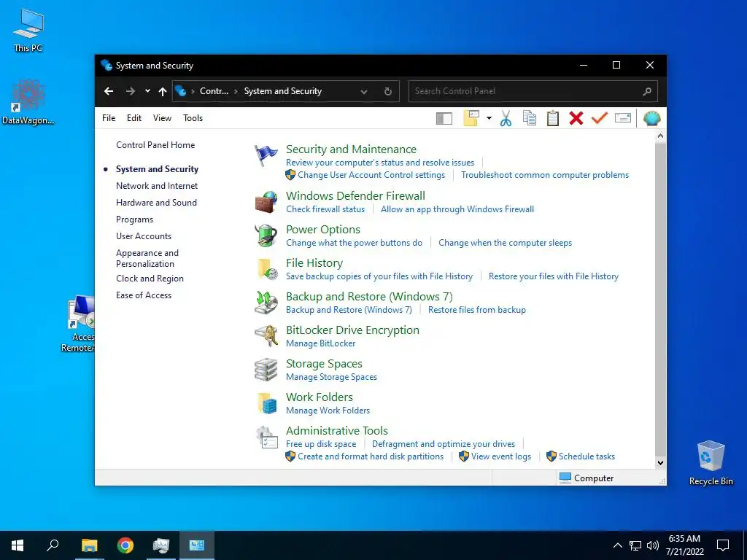Viewport: 747px width, 560px height.
Task: Click the File History folder icon
Action: [266, 270]
